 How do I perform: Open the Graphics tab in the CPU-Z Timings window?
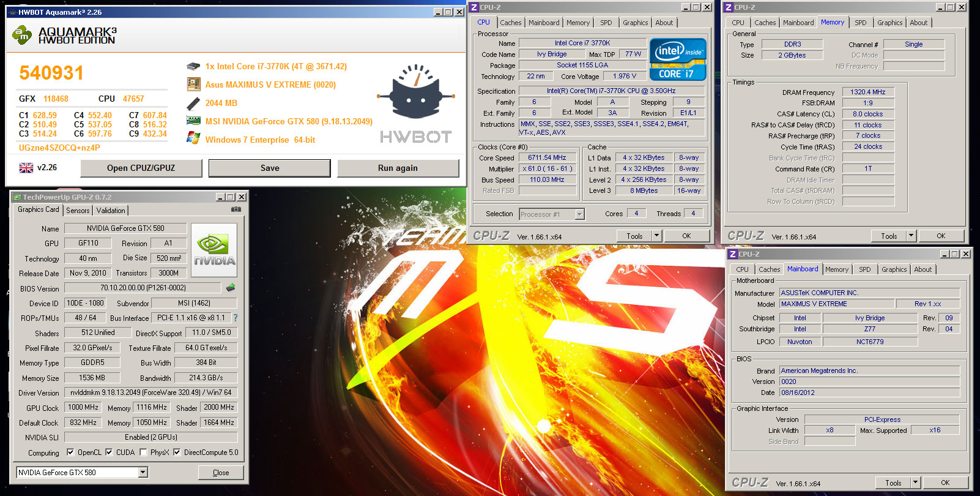[x=890, y=23]
